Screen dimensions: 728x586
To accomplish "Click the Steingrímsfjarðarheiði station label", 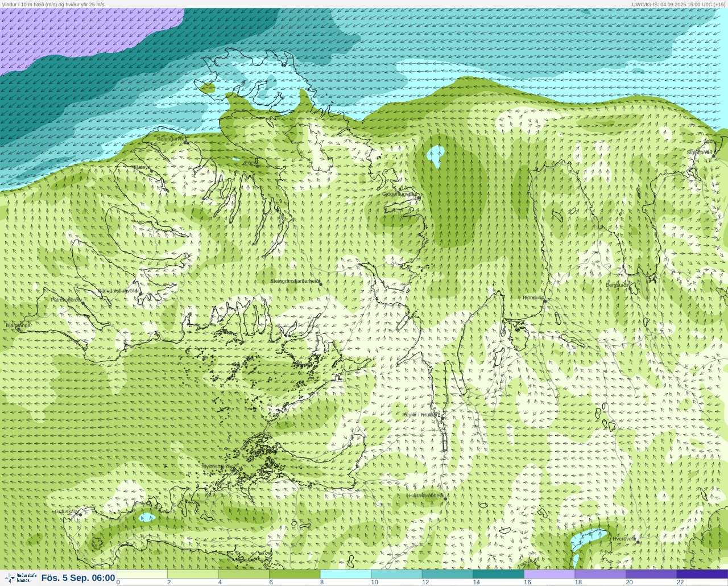I will 295,281.
